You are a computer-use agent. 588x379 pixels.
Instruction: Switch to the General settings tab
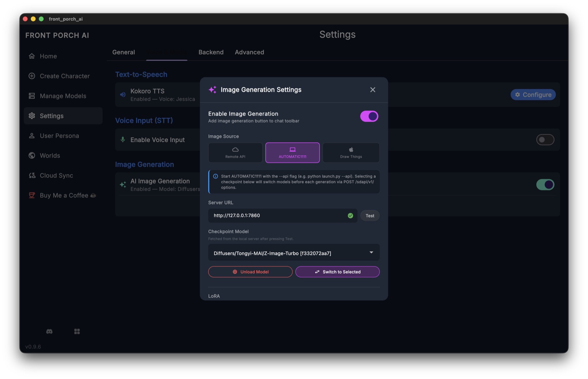[x=123, y=52]
